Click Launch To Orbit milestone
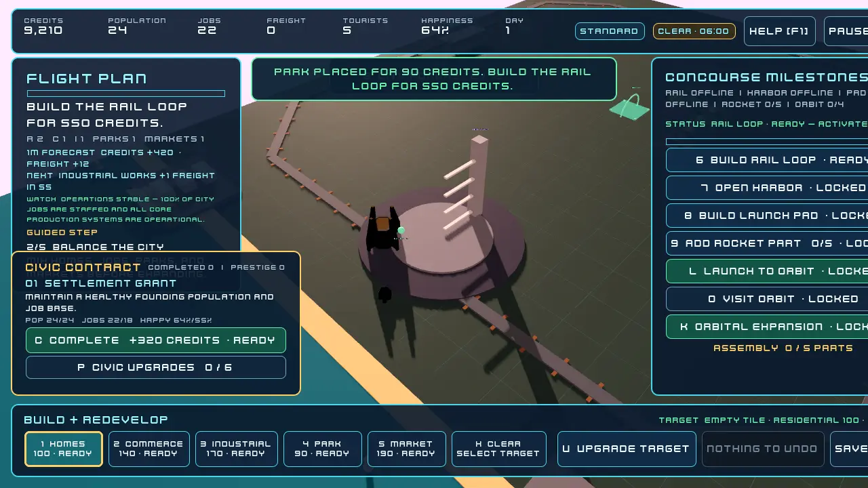The width and height of the screenshot is (868, 488). pyautogui.click(x=767, y=271)
